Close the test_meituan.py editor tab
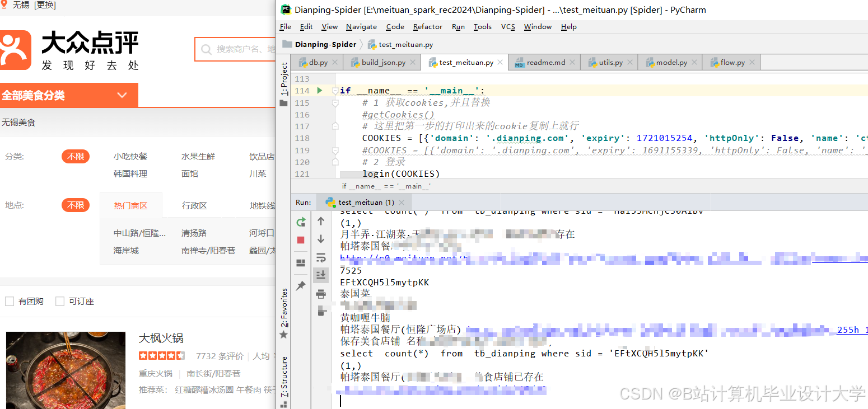The width and height of the screenshot is (868, 409). 501,63
